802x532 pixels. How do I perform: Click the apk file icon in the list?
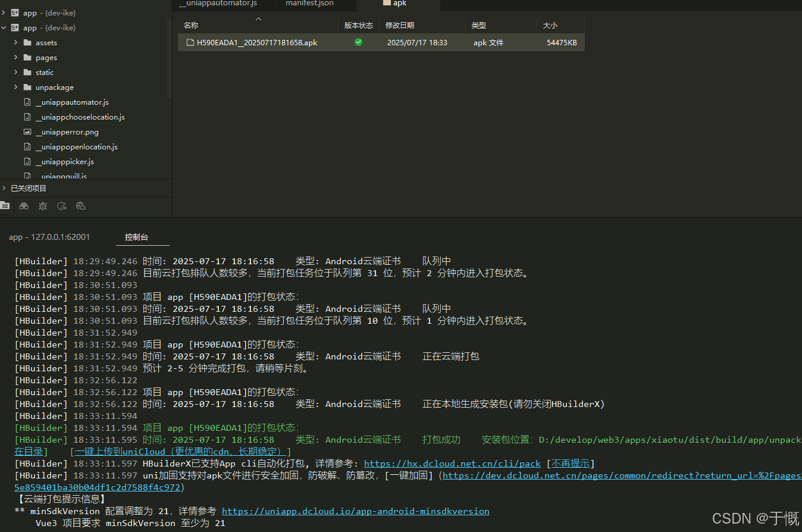click(190, 42)
